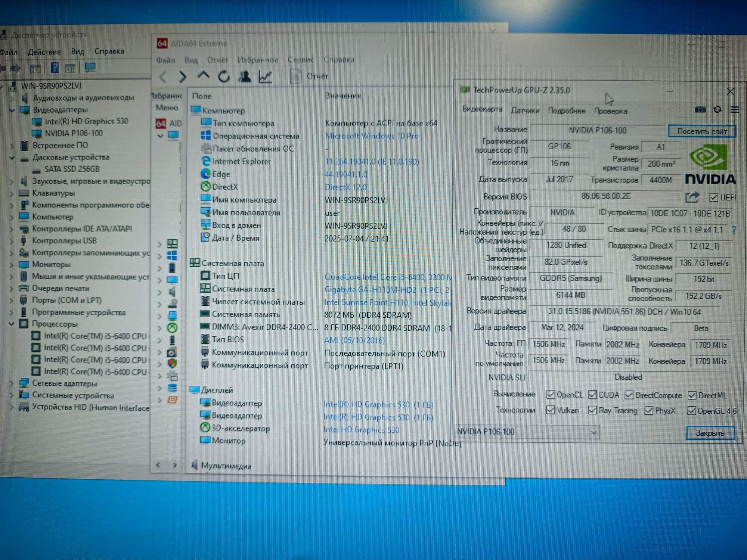Select Intel(R) HD Graphics 530 in Device Manager
This screenshot has height=560, width=747.
click(86, 121)
